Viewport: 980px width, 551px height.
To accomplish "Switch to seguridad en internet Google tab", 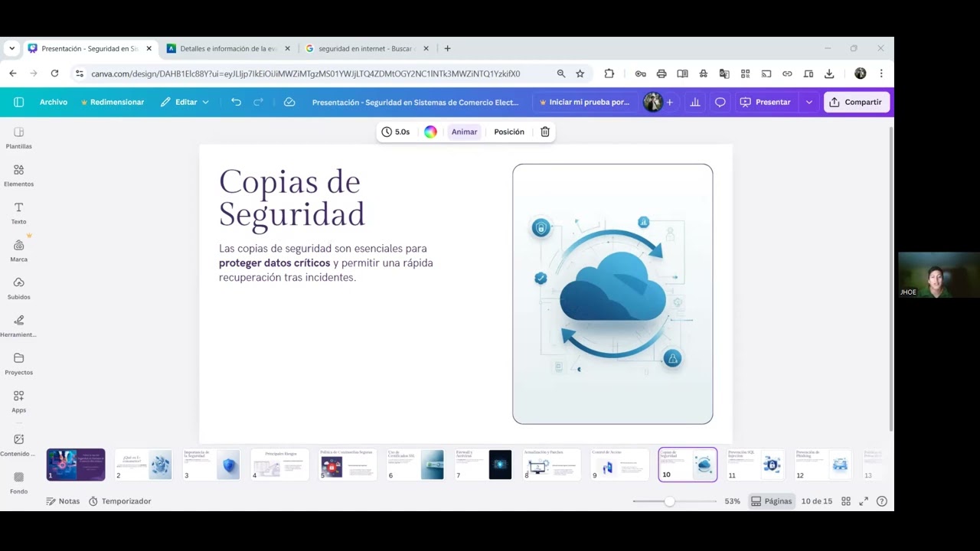I will 365,48.
